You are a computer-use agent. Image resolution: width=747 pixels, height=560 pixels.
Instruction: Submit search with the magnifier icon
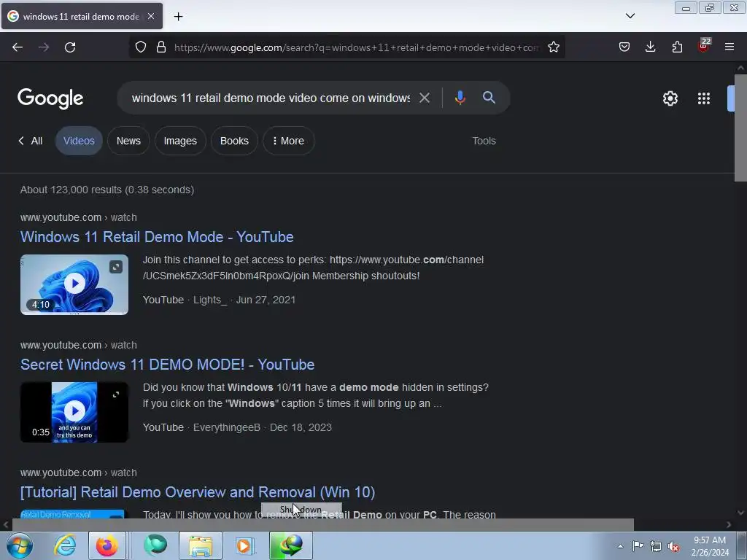tap(489, 98)
